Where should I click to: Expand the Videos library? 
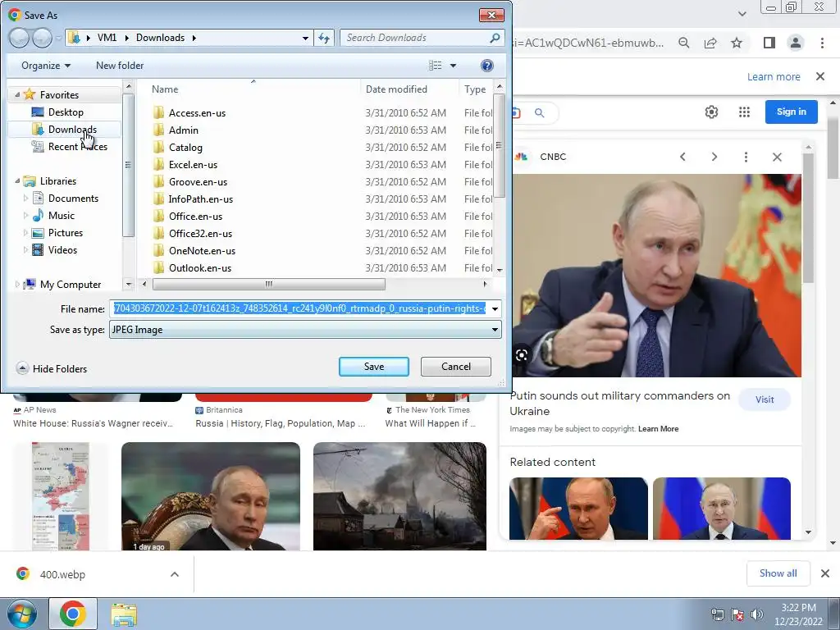(x=25, y=249)
